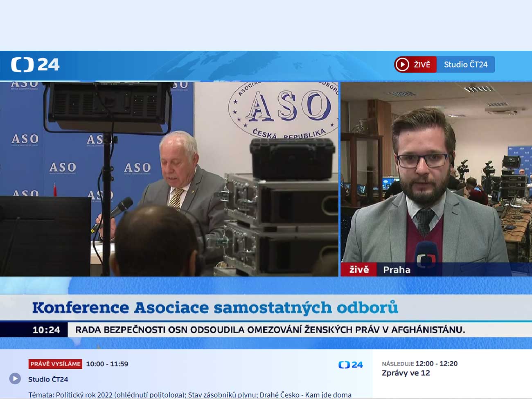Open the upcoming Zprávy ve 12 programme
532x399 pixels.
pos(406,373)
